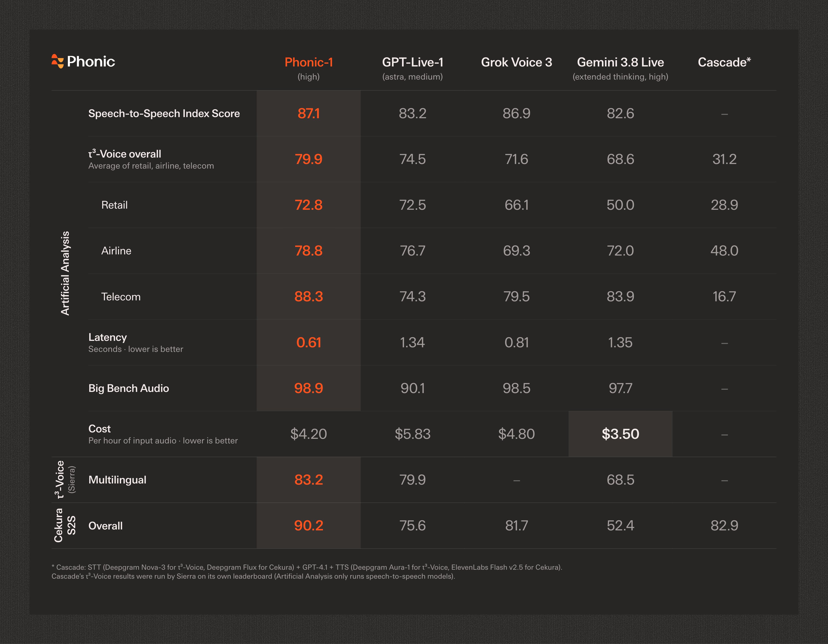Image resolution: width=828 pixels, height=644 pixels.
Task: Click the Phonic-1 Retail score 72.8
Action: pos(309,205)
